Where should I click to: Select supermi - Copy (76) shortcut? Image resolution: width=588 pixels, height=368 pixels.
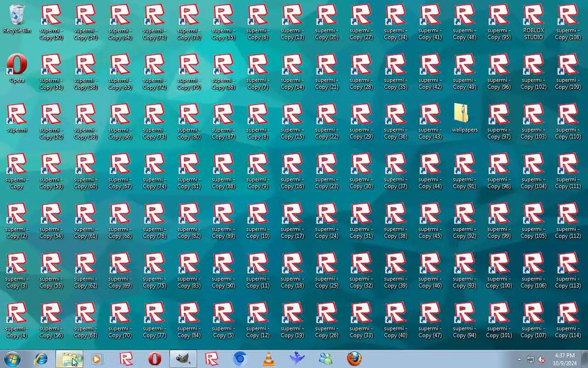[x=155, y=221]
